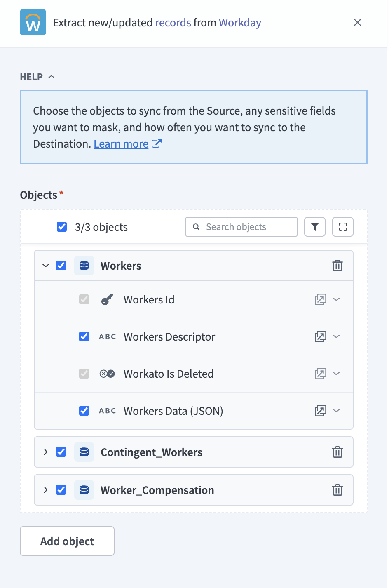Select the Workers Descriptor field name

point(169,337)
